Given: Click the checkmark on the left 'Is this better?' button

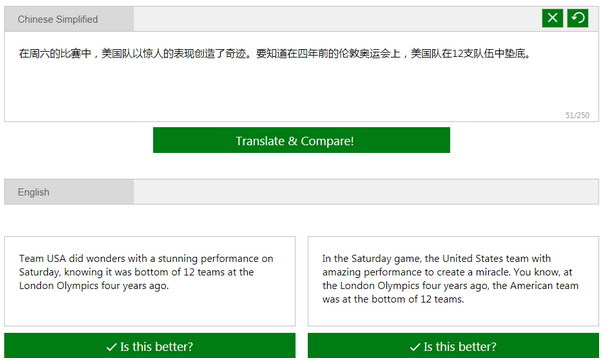Looking at the screenshot, I should (111, 347).
